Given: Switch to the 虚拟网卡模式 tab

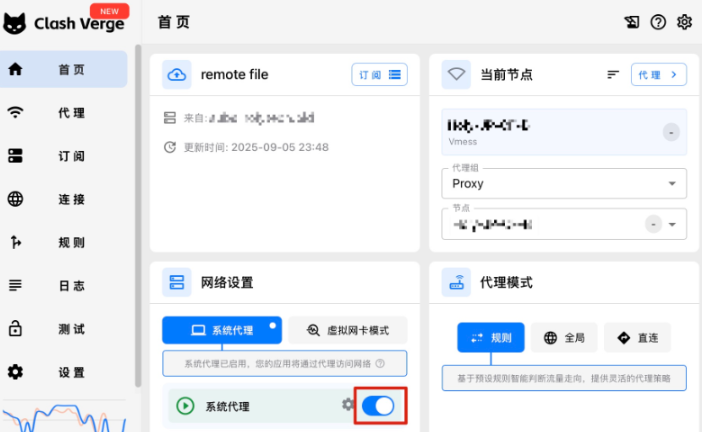Looking at the screenshot, I should point(349,330).
